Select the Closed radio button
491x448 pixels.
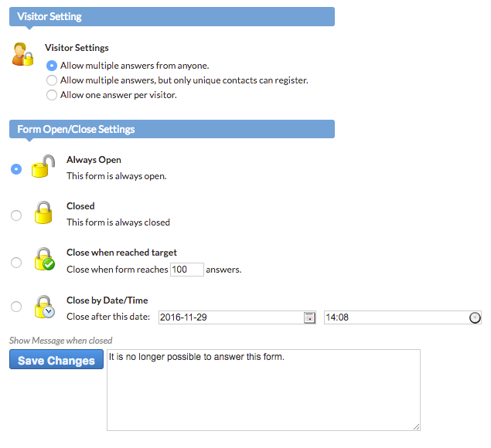(x=16, y=216)
